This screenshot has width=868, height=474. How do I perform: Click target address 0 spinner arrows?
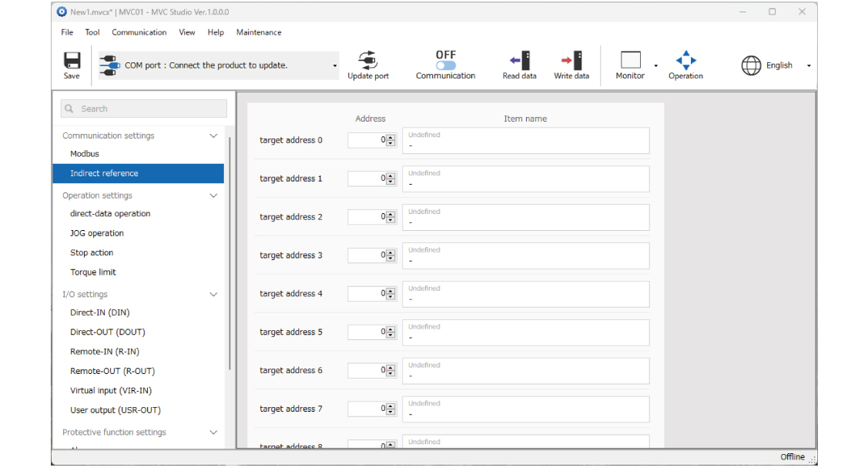pyautogui.click(x=390, y=141)
